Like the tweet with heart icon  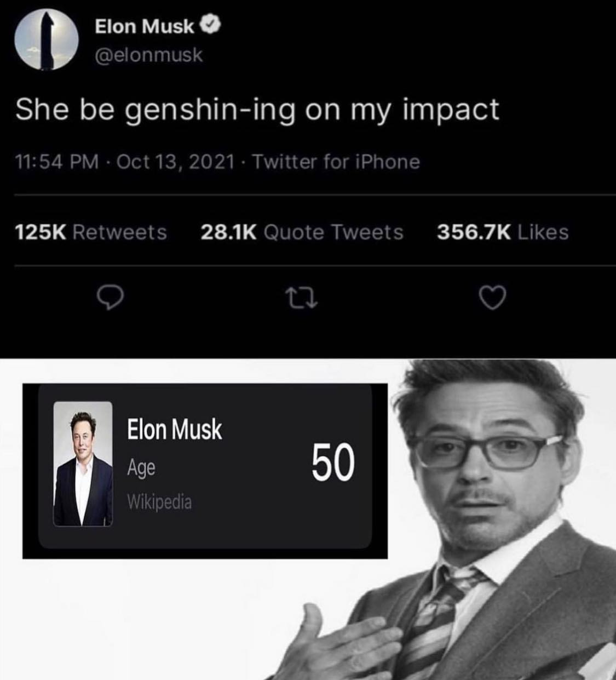point(492,299)
